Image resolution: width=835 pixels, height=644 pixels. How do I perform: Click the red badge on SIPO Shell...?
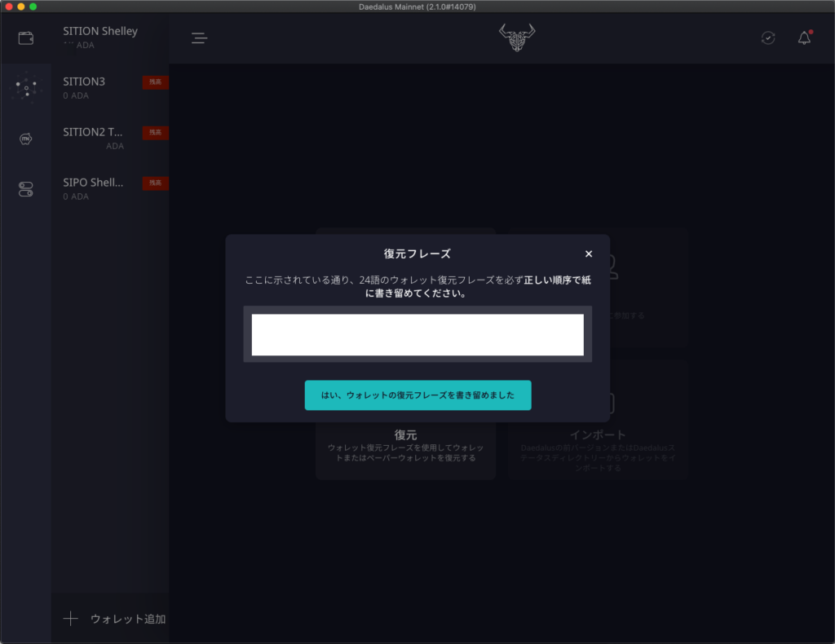[x=155, y=183]
